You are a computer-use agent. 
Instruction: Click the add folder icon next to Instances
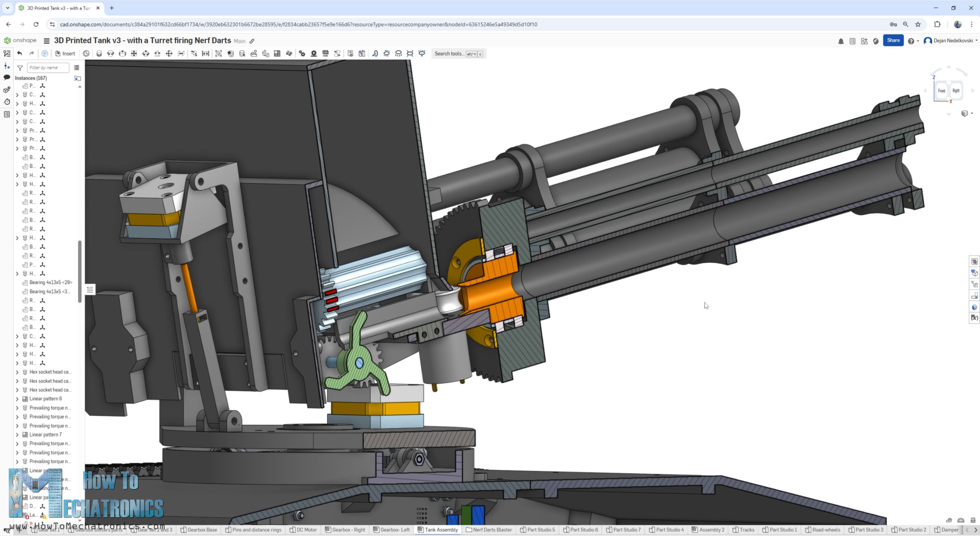pyautogui.click(x=78, y=78)
